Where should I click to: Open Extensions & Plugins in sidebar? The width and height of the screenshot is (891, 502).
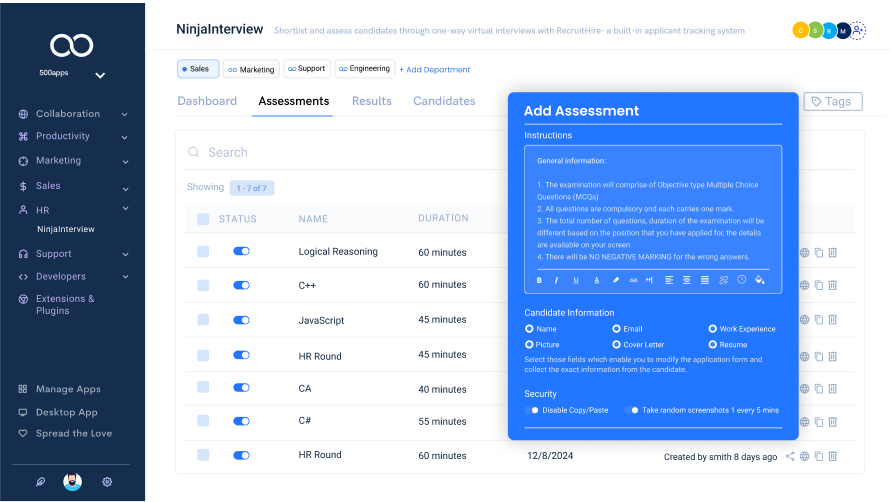pos(65,305)
